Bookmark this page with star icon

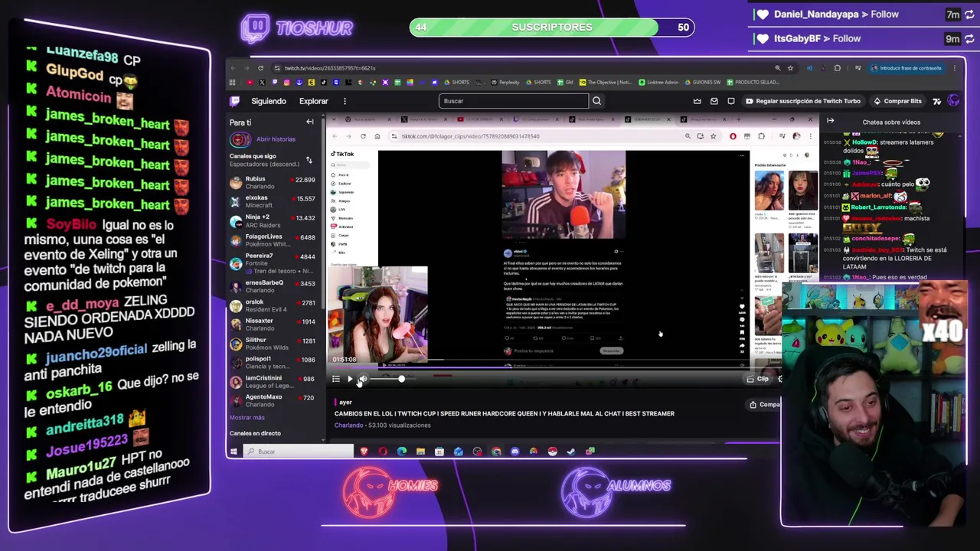coord(790,68)
